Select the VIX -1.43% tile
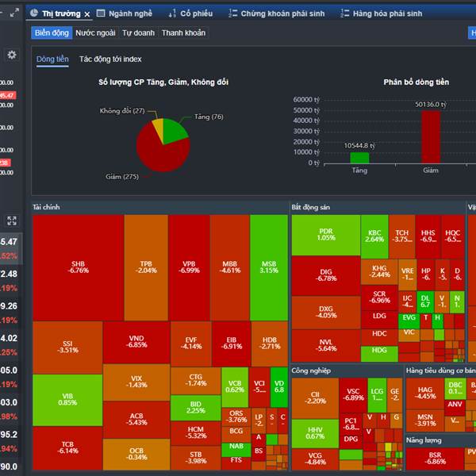The width and height of the screenshot is (476, 476). (x=136, y=382)
